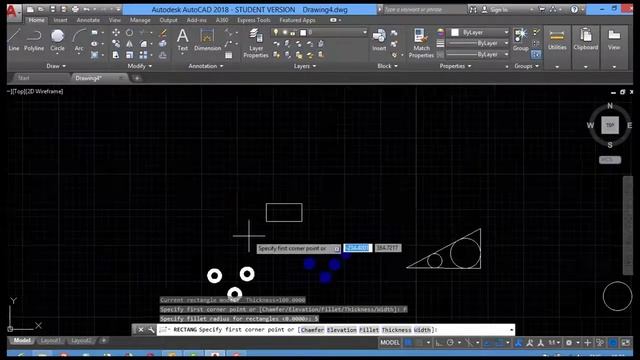
Task: Select the Text annotation tool
Action: 182,40
